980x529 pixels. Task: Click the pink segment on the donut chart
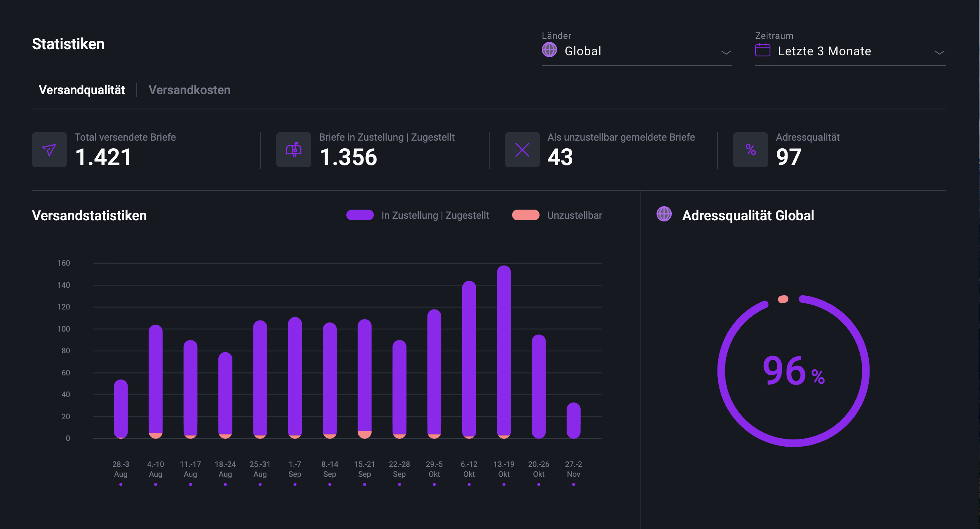(783, 299)
